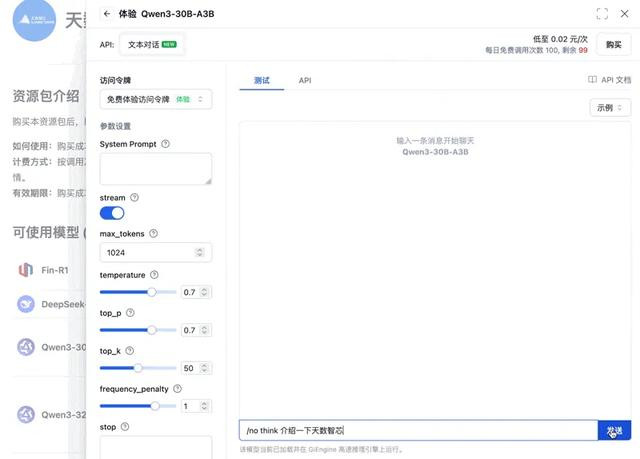This screenshot has width=640, height=459.
Task: Click the Qwen3-30 model icon
Action: coord(26,347)
